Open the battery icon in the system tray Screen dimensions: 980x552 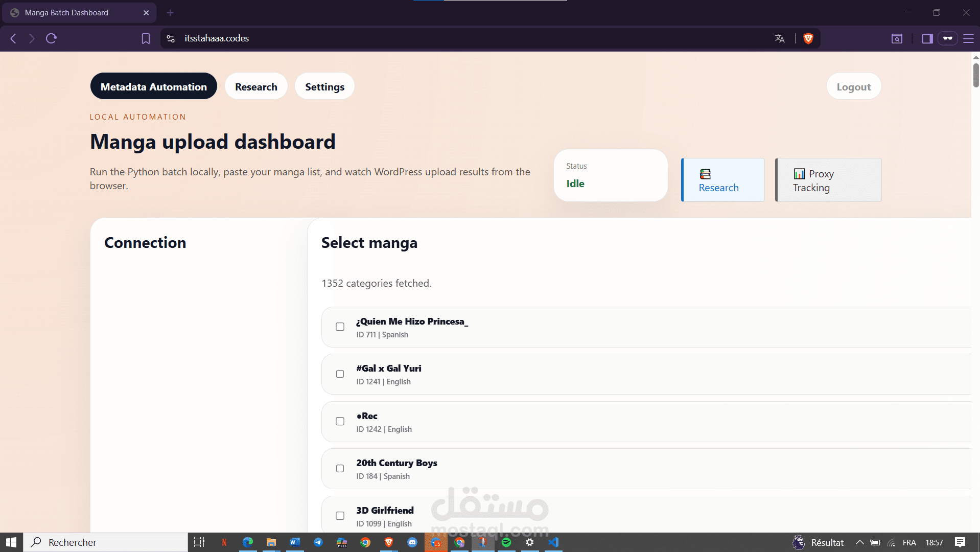pos(875,542)
